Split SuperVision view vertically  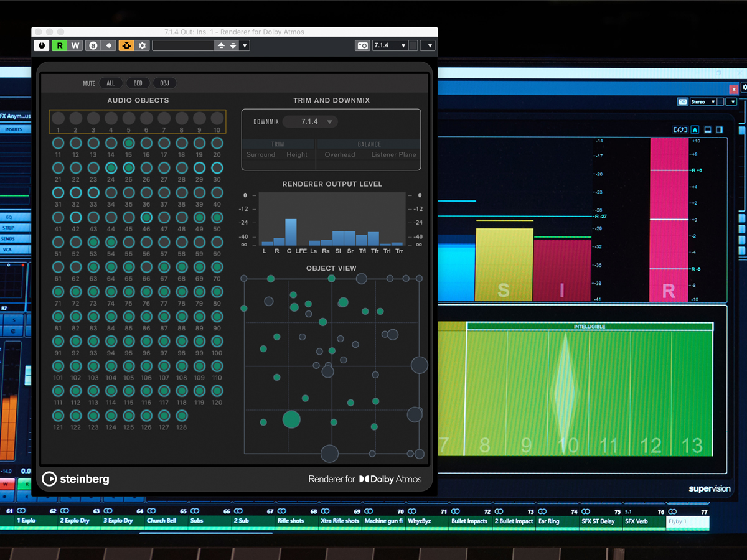click(x=720, y=129)
